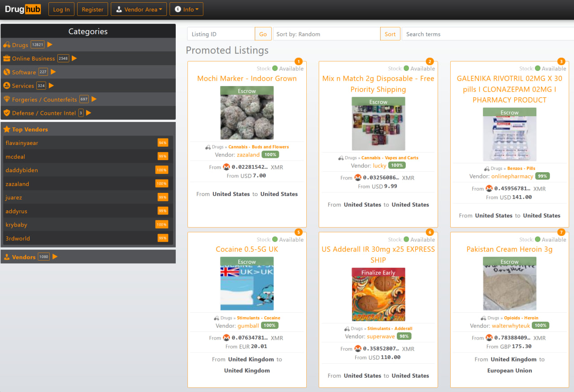Screen dimensions: 574x392
Task: Open the Info menu
Action: point(186,9)
